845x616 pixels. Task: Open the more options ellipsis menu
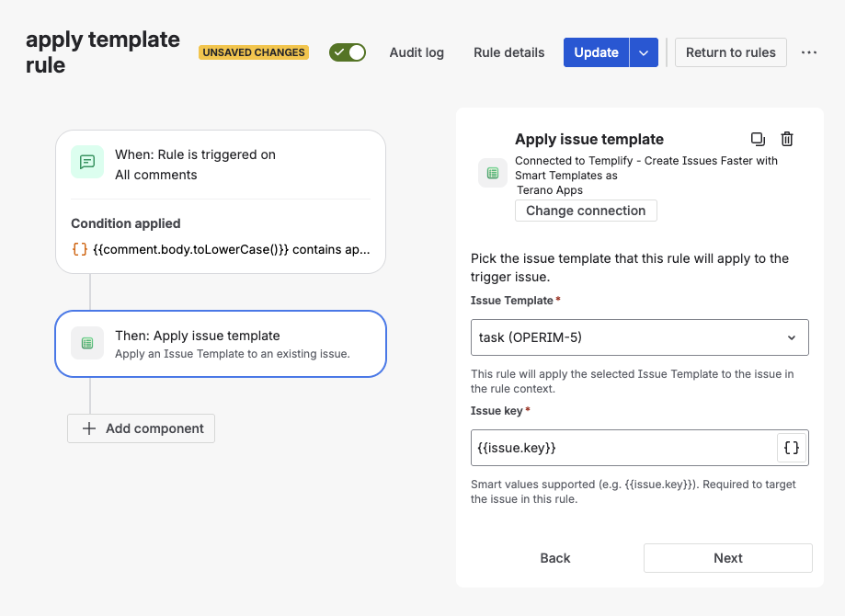[808, 52]
